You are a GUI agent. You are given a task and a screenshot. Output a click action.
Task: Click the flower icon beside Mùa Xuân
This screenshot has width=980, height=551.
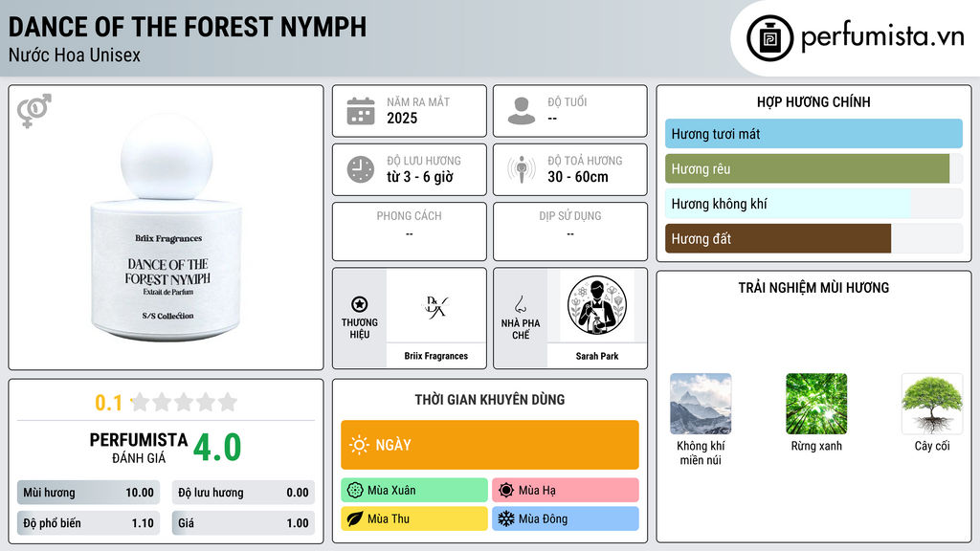(355, 491)
